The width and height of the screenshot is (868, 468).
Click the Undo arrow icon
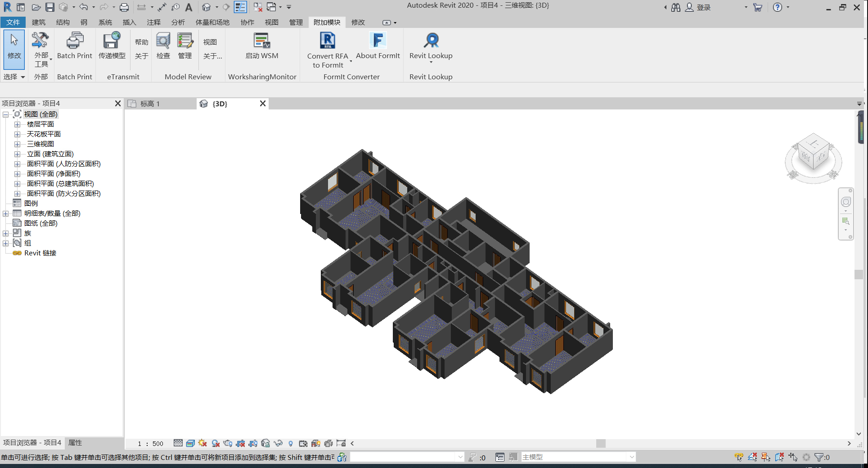[x=83, y=7]
